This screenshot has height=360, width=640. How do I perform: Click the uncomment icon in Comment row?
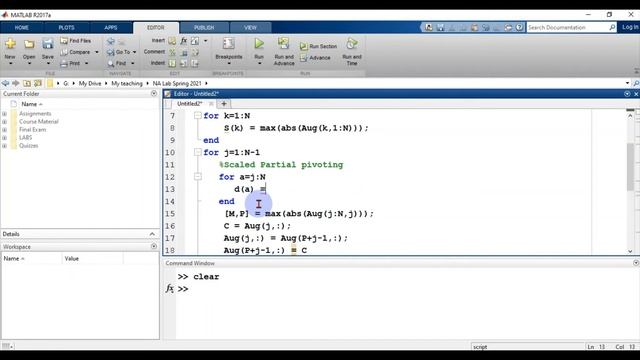click(x=184, y=52)
